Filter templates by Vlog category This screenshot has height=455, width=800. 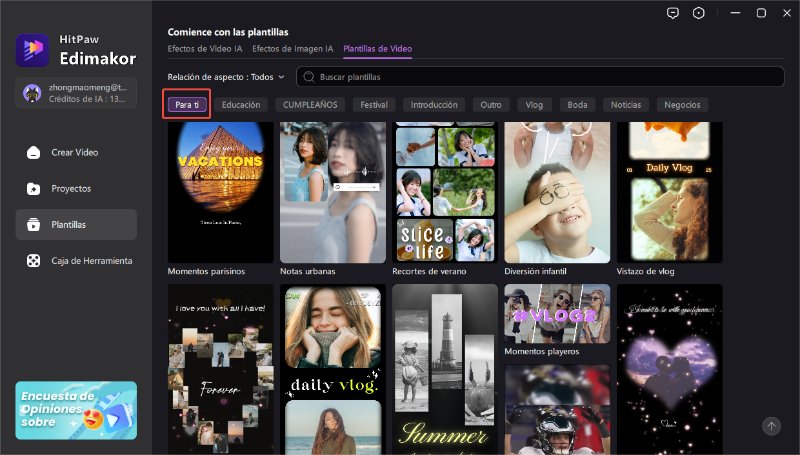click(x=534, y=104)
